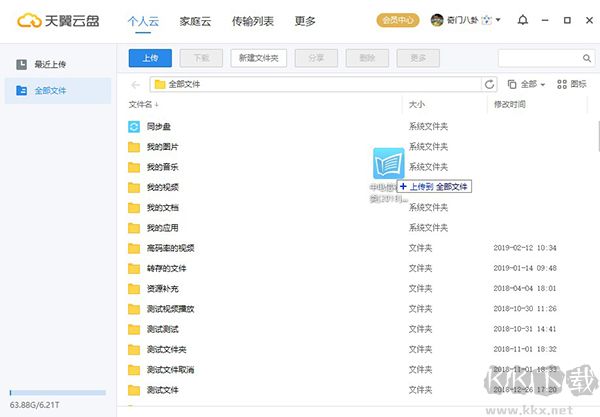
Task: Click the 最近上传 clock icon
Action: point(21,64)
